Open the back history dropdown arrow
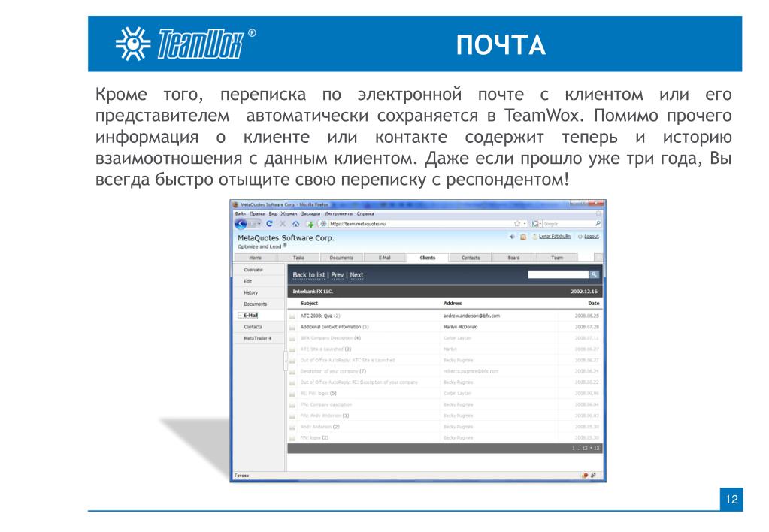 point(259,224)
